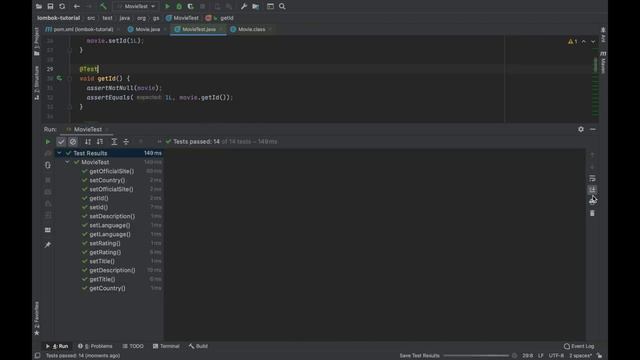Image resolution: width=640 pixels, height=360 pixels.
Task: Open the Project tool window sidebar
Action: point(37,42)
